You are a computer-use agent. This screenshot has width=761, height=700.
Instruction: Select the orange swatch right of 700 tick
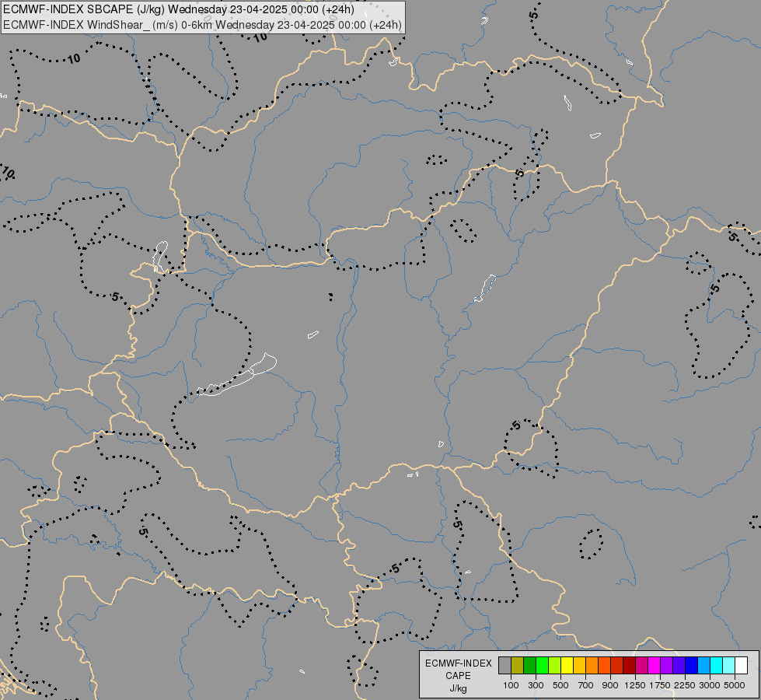click(x=592, y=665)
